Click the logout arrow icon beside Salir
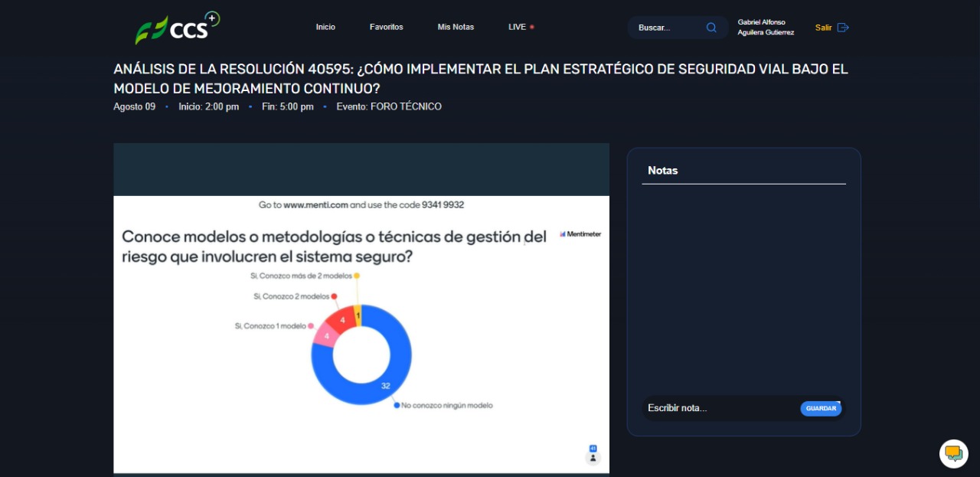Image resolution: width=980 pixels, height=477 pixels. coord(843,28)
